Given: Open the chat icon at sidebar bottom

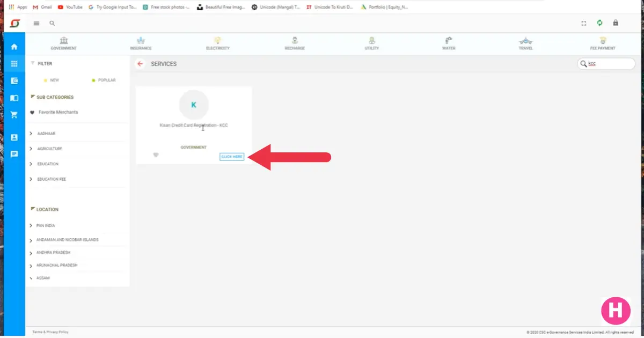Looking at the screenshot, I should point(14,154).
